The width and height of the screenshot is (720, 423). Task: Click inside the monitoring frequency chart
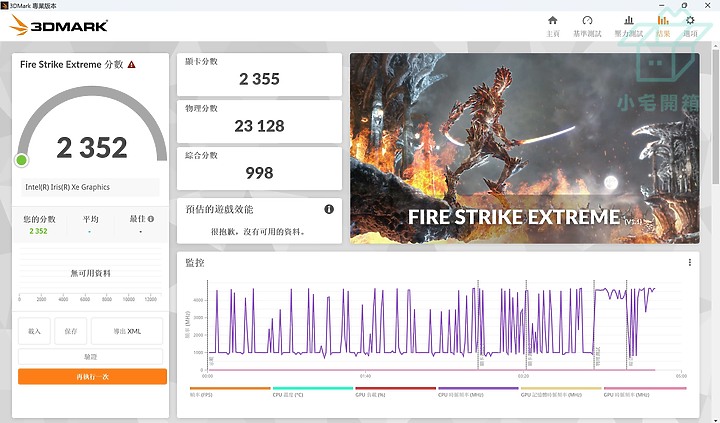point(444,325)
